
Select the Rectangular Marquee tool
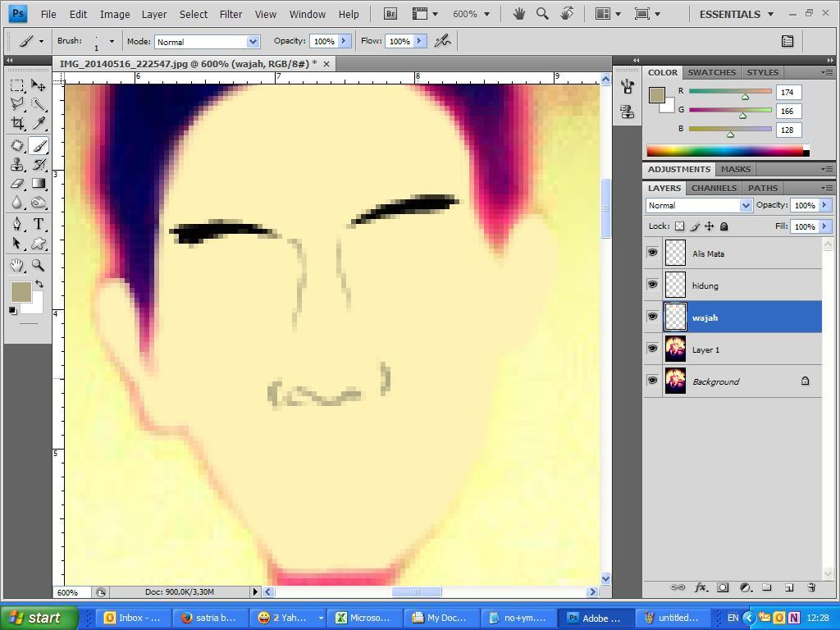17,85
